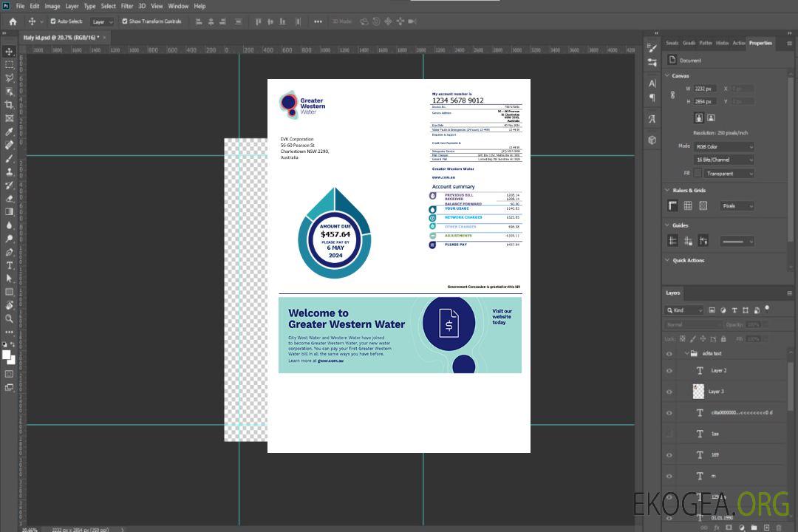Open the ruler units Pixels dropdown

(x=737, y=205)
